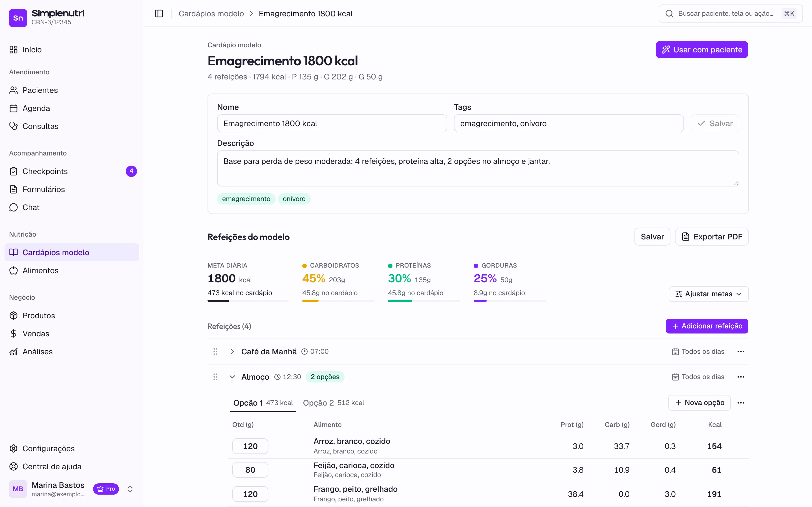This screenshot has height=507, width=812.
Task: Collapse the Almoço meal section
Action: pyautogui.click(x=232, y=377)
